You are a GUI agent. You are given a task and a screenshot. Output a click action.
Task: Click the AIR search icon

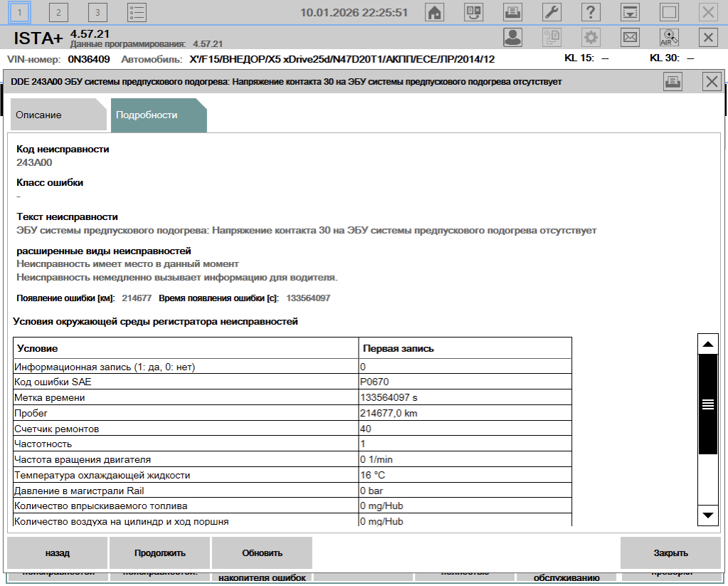click(669, 37)
